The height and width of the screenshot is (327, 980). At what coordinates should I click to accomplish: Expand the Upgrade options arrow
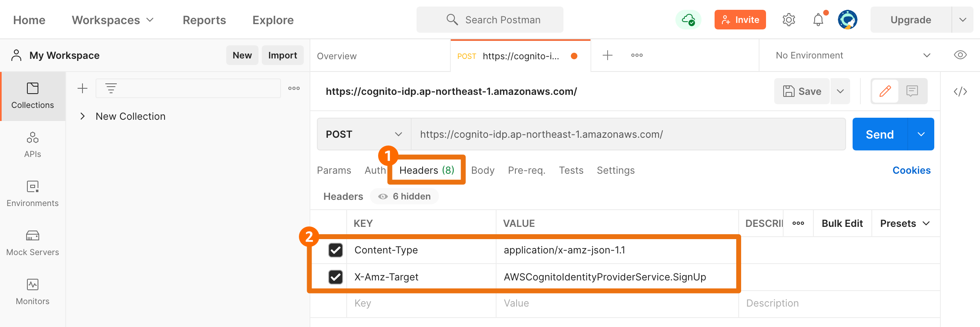[963, 20]
